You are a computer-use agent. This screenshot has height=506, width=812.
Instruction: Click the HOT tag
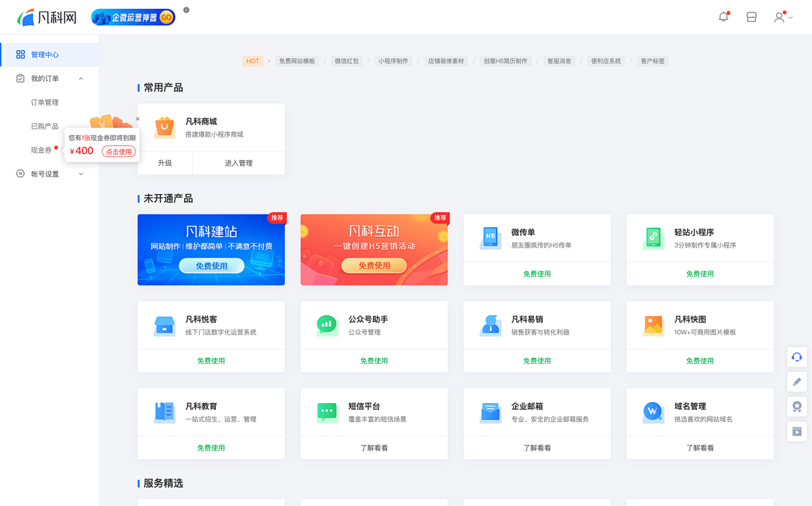[252, 61]
